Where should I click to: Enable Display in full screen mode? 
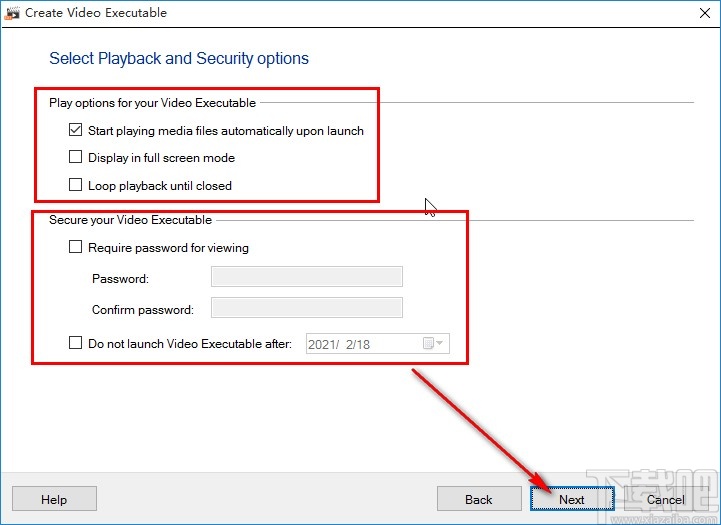(75, 157)
